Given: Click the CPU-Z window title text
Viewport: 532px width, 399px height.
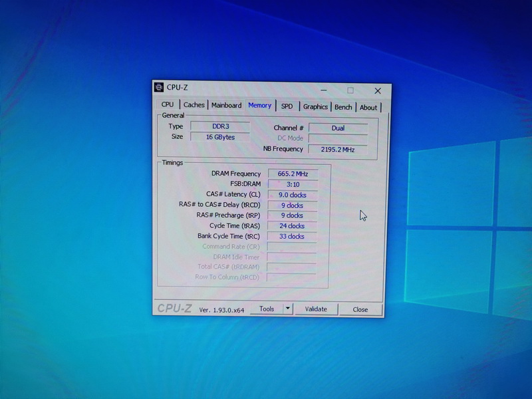Looking at the screenshot, I should [177, 87].
